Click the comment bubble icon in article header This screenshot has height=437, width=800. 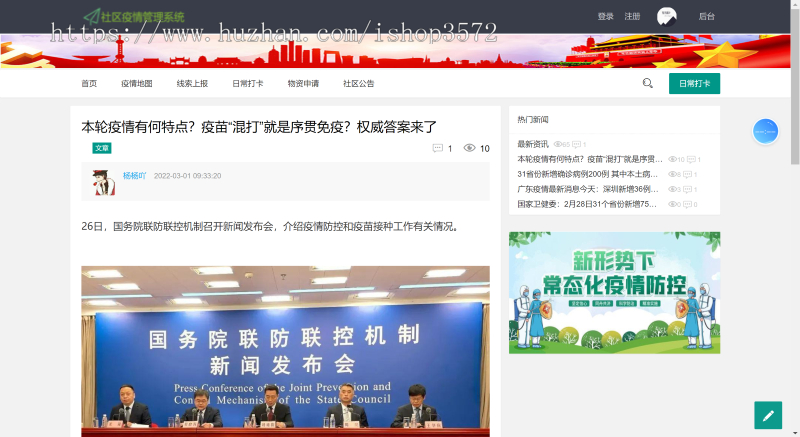tap(437, 148)
